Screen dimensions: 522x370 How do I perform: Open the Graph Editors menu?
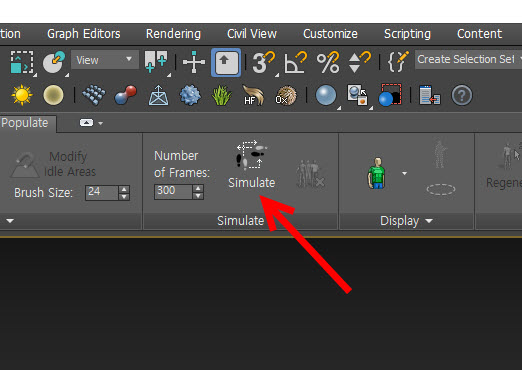pyautogui.click(x=84, y=34)
